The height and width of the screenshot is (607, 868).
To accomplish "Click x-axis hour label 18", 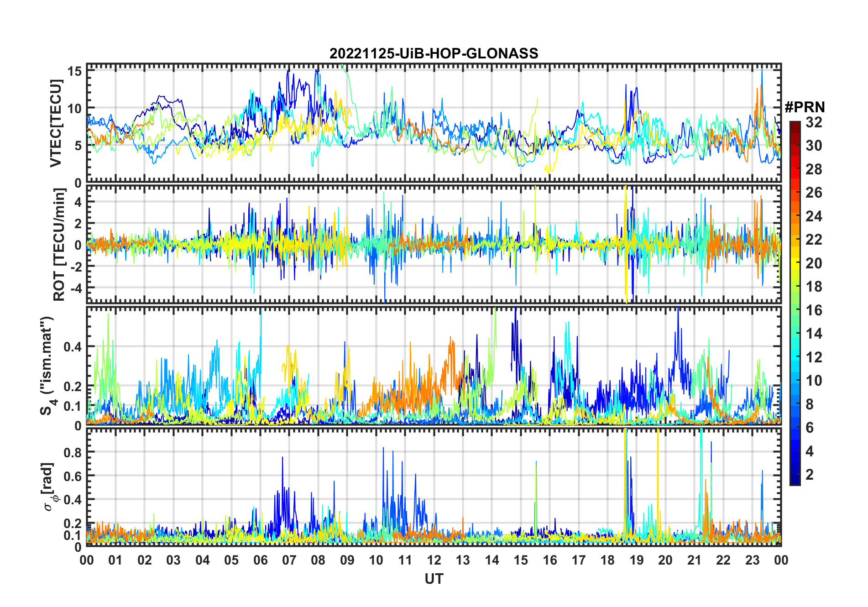I will [x=607, y=560].
